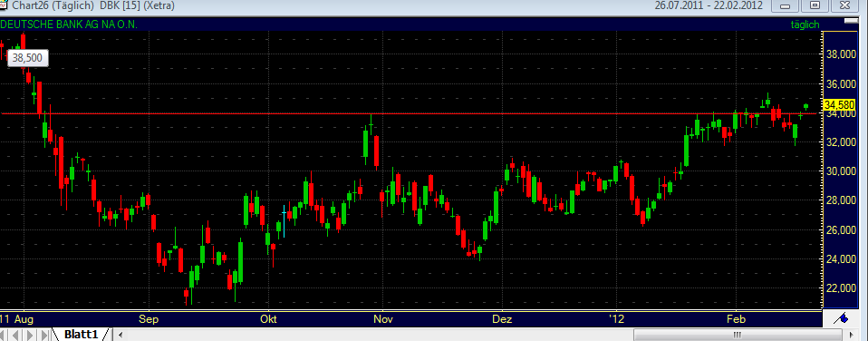Click the Feb label on time axis
Screen dimensions: 868x341
pyautogui.click(x=737, y=319)
